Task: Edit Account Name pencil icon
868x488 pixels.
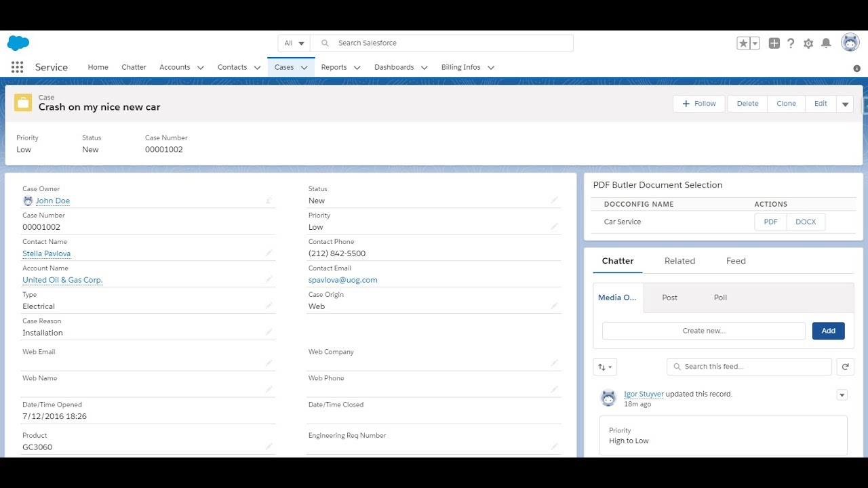Action: (269, 279)
